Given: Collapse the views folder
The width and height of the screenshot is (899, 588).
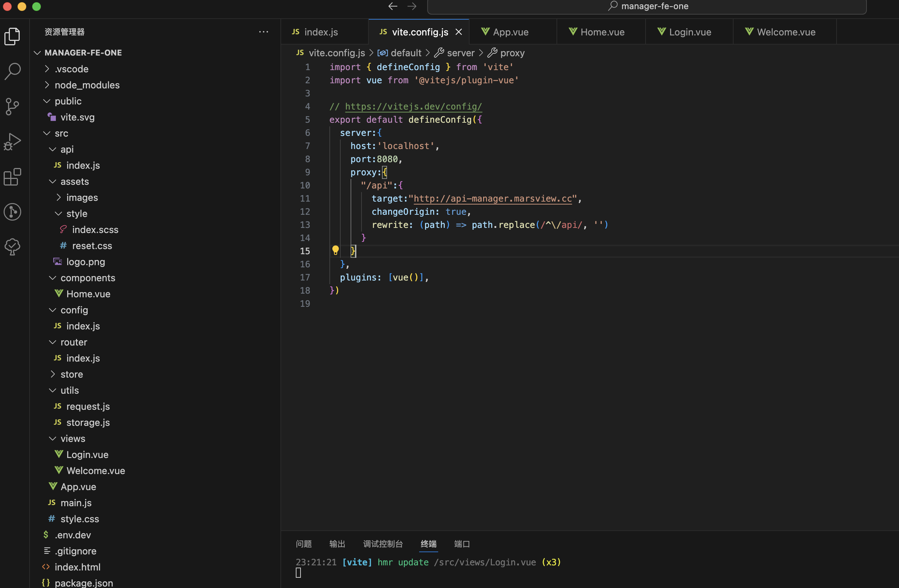Looking at the screenshot, I should pyautogui.click(x=53, y=438).
